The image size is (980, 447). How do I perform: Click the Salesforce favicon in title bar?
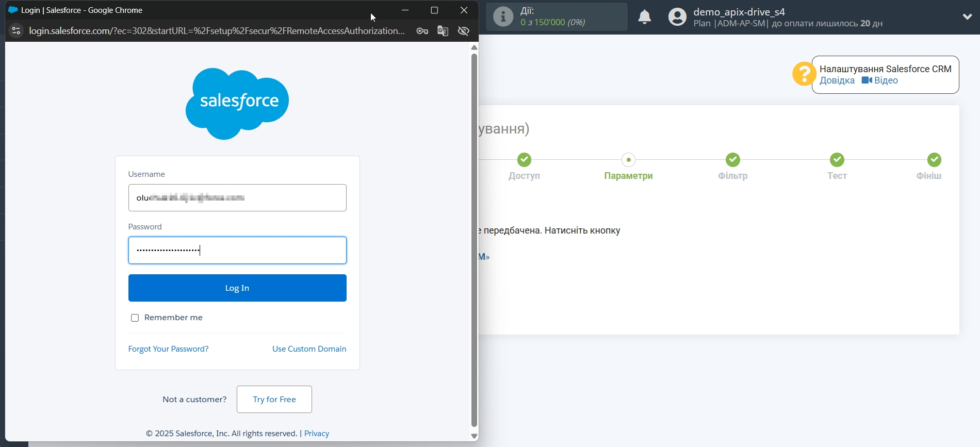click(x=13, y=10)
